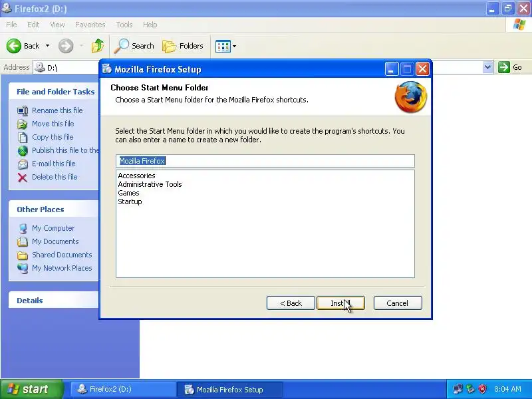Click E-mail this file

pos(54,164)
